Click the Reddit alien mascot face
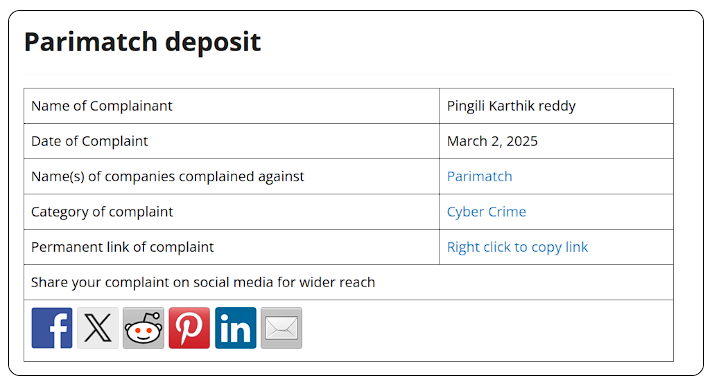This screenshot has width=711, height=388. tap(143, 332)
